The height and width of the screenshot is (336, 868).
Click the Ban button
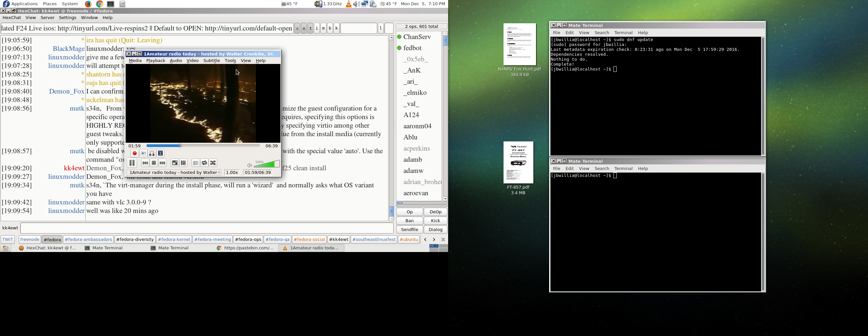pos(410,221)
